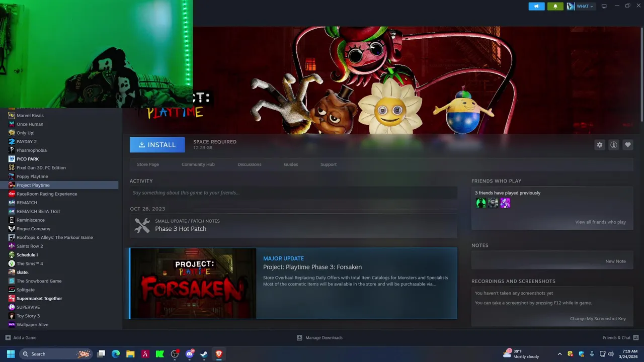Image resolution: width=644 pixels, height=362 pixels.
Task: Click the taskbar Search box
Action: click(x=56, y=354)
